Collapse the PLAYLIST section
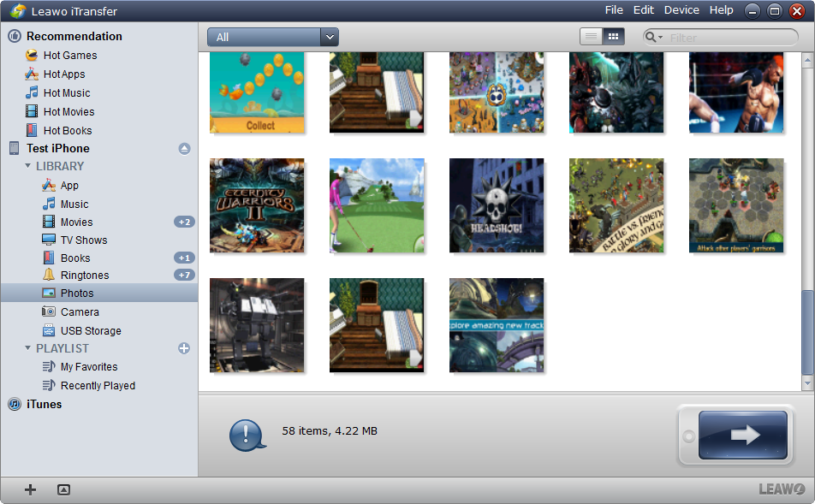Image resolution: width=815 pixels, height=504 pixels. click(x=27, y=348)
